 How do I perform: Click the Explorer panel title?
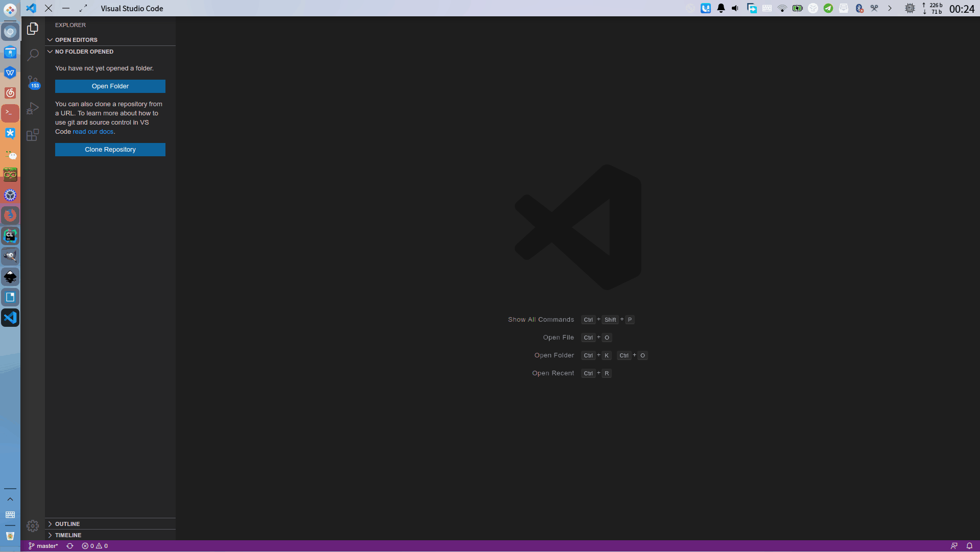pyautogui.click(x=70, y=25)
